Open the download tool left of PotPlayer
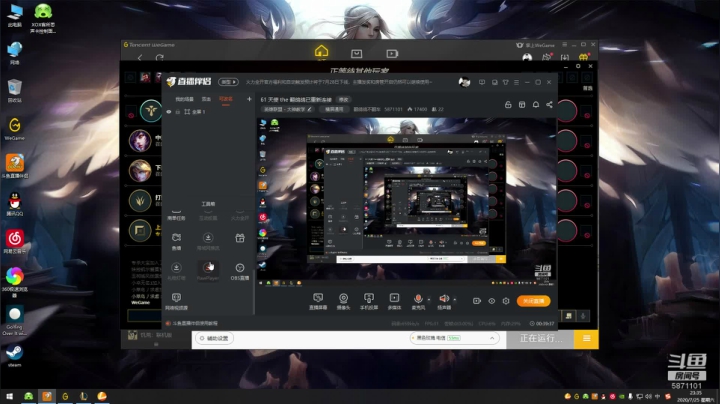The image size is (720, 404). coord(176,270)
